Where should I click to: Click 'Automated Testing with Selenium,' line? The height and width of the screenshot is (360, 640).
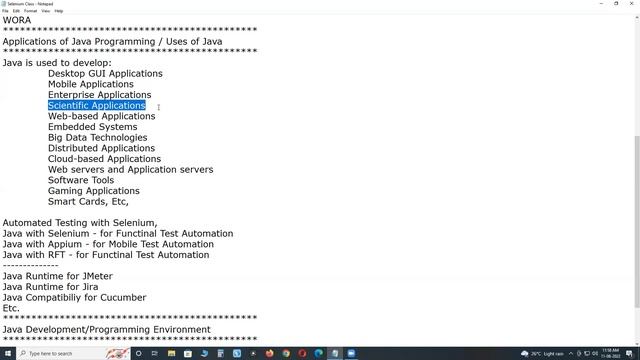pos(80,223)
